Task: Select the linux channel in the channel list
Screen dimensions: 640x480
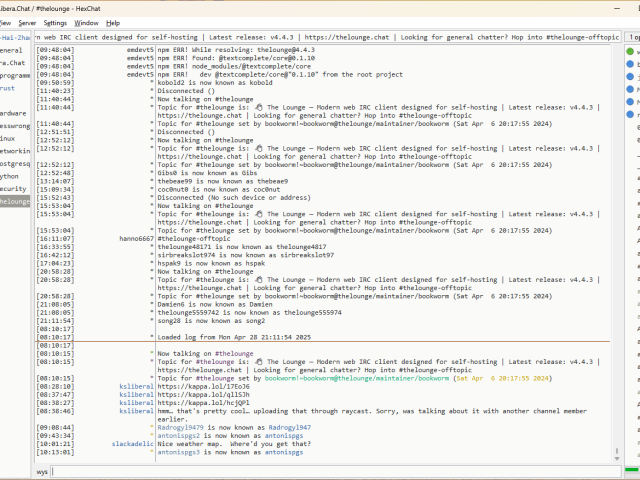Action: [x=8, y=138]
